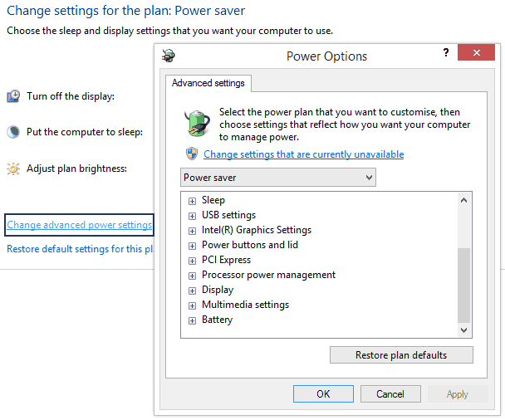The width and height of the screenshot is (505, 420).
Task: Select the Battery item in the tree
Action: [x=217, y=320]
